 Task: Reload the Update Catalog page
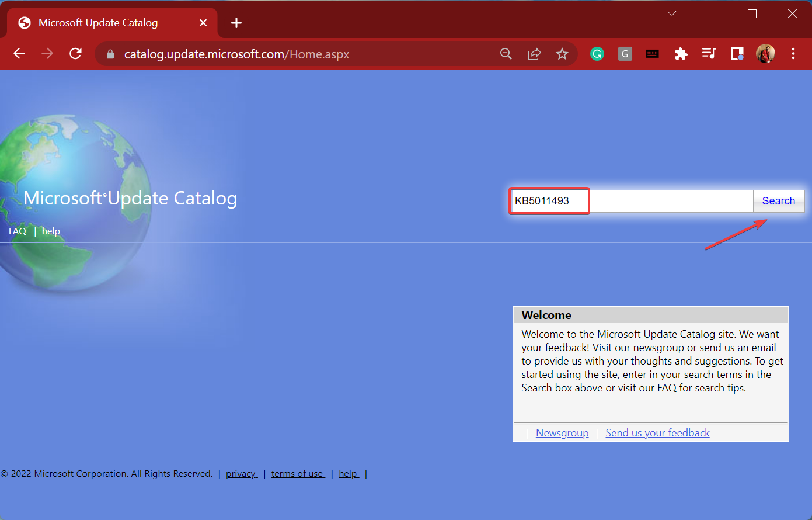(x=75, y=54)
